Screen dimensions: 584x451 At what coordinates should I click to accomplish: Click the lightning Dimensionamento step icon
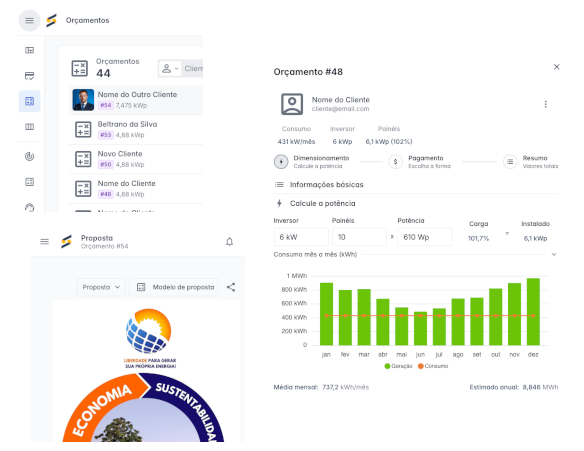[x=281, y=162]
